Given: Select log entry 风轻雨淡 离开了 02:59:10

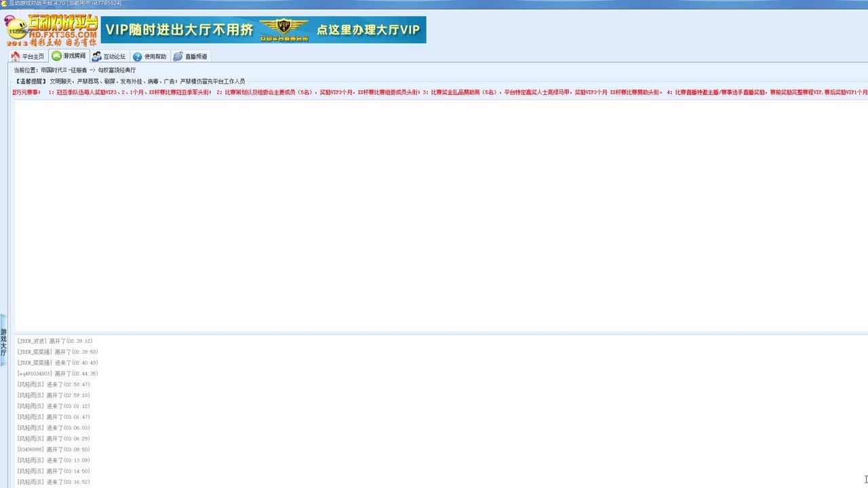Looking at the screenshot, I should pos(54,396).
